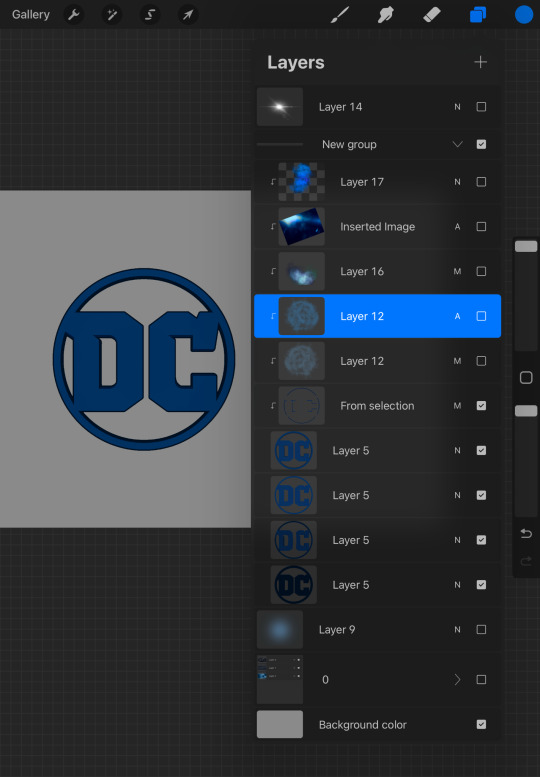Select the group named 0
This screenshot has height=777, width=540.
[378, 679]
